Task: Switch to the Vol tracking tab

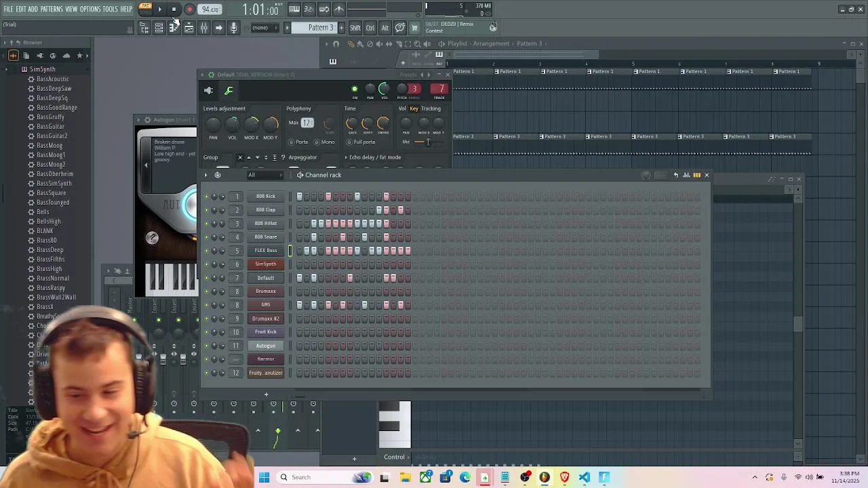Action: click(402, 108)
